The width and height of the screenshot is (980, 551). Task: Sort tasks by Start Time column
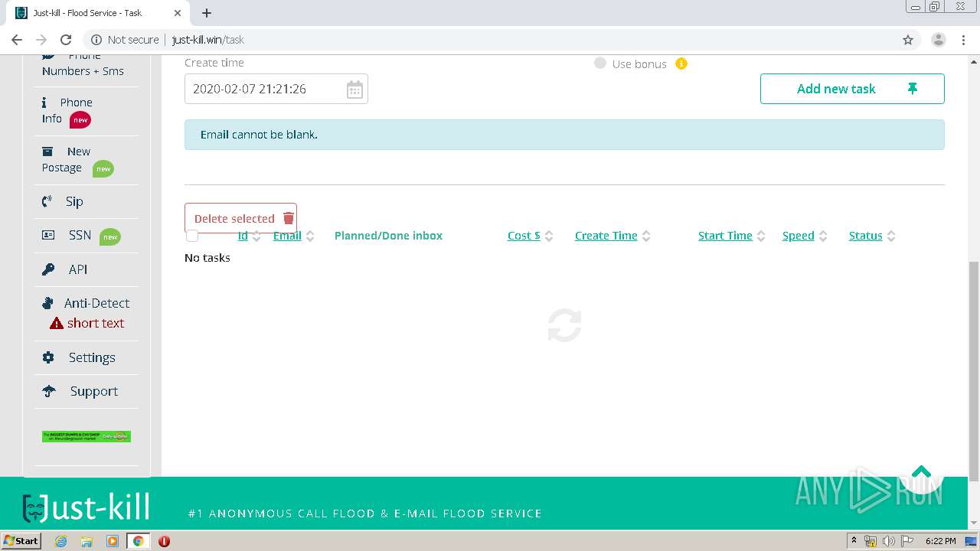pyautogui.click(x=725, y=236)
